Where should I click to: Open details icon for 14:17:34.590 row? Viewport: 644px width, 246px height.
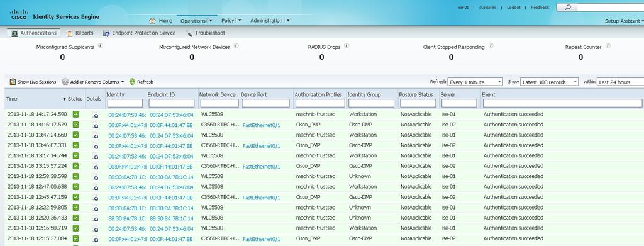(96, 115)
